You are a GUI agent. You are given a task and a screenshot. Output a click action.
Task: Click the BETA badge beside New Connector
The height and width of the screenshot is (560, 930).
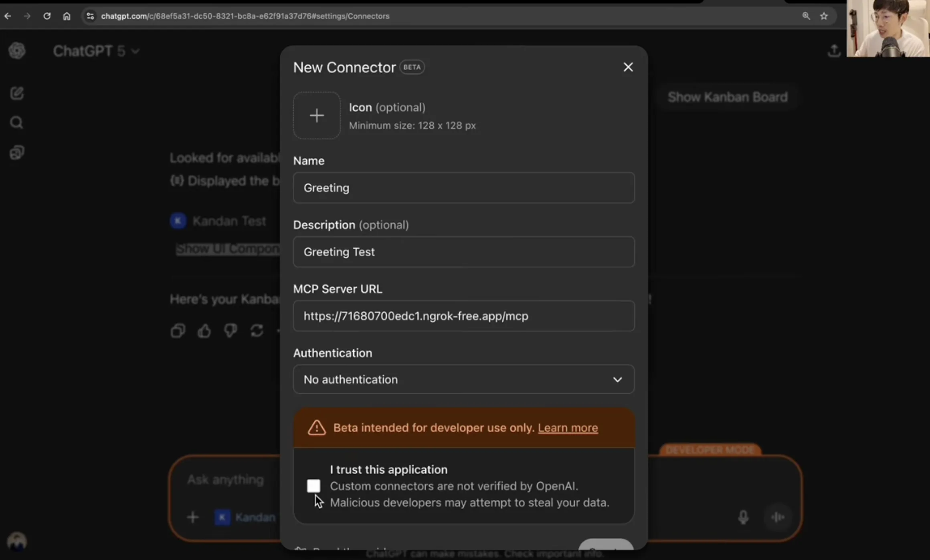pyautogui.click(x=412, y=67)
